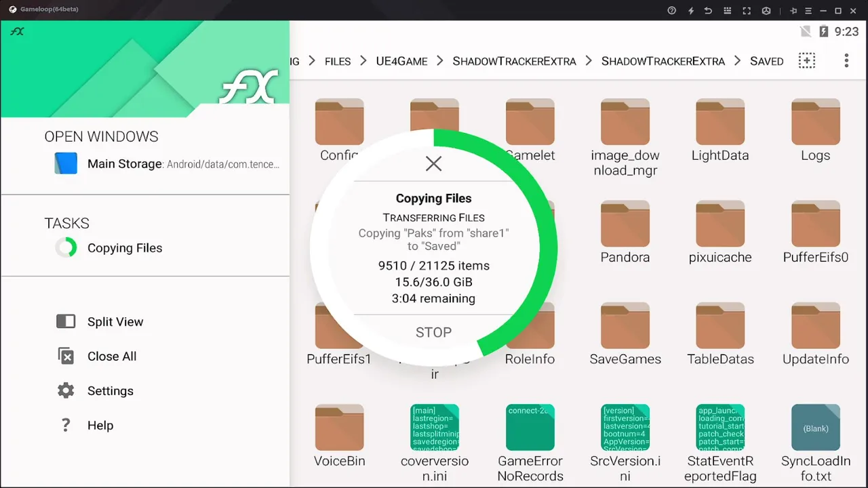
Task: Open the SyncLoadInfo.txt blank file
Action: pyautogui.click(x=815, y=443)
